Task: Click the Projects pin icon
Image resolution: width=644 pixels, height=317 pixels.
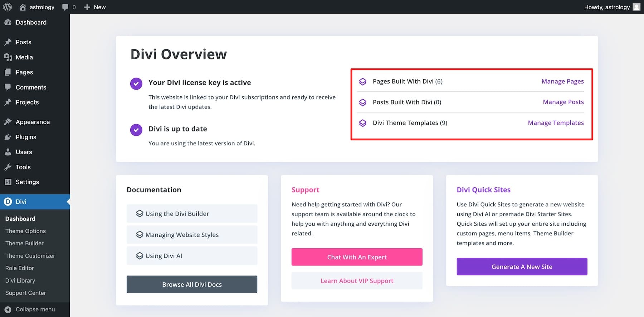Action: [x=8, y=102]
